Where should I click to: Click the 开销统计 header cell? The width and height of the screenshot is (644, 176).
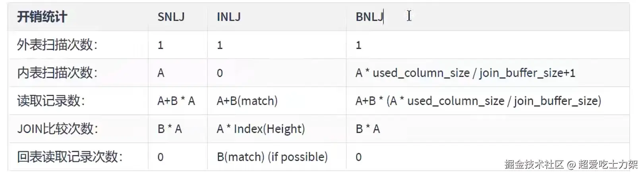coord(42,17)
